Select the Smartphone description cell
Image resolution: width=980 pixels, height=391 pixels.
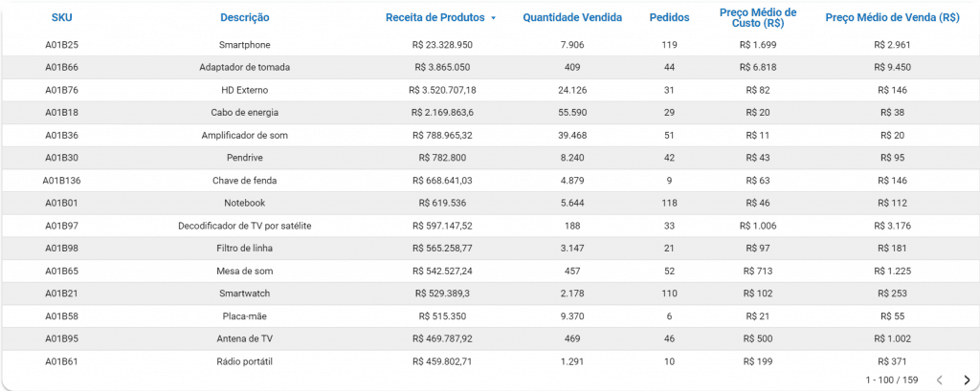tap(245, 44)
